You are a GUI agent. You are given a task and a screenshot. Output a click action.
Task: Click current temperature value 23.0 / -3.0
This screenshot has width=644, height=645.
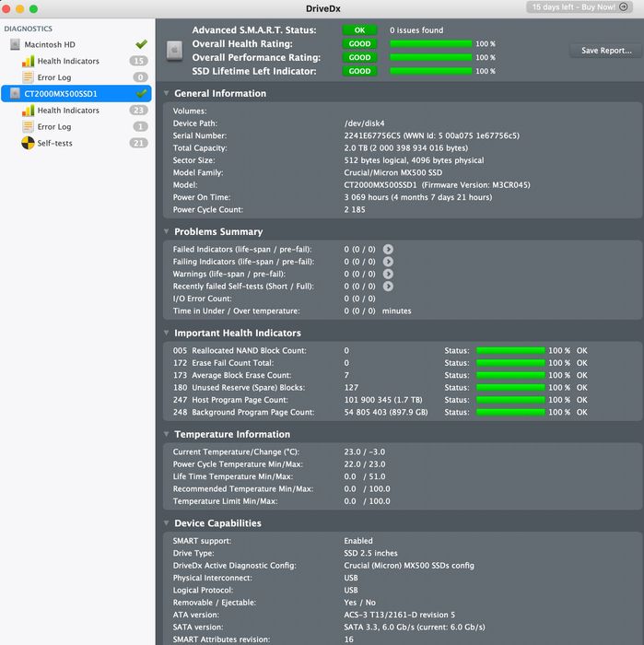coord(365,451)
